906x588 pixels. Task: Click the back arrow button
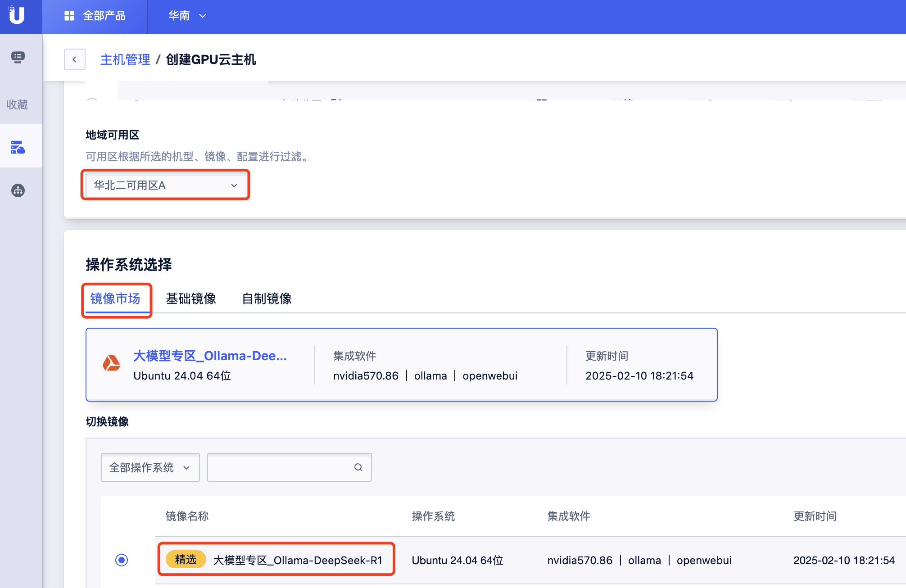74,59
